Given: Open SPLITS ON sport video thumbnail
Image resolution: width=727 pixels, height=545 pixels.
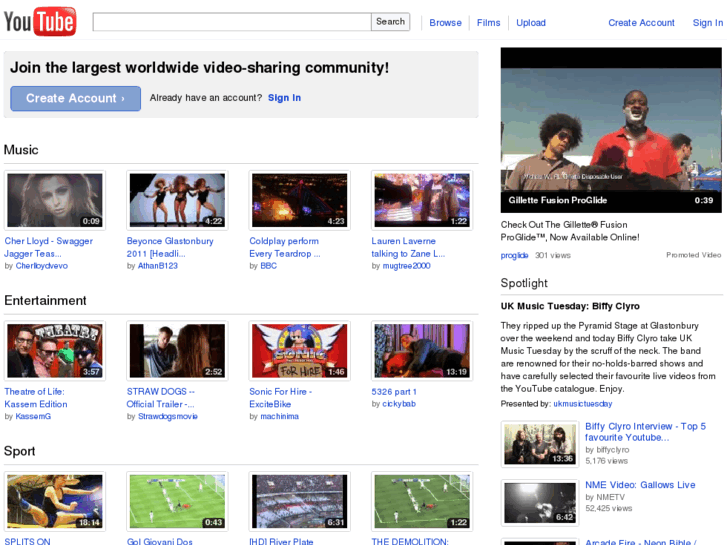Looking at the screenshot, I should (55, 501).
